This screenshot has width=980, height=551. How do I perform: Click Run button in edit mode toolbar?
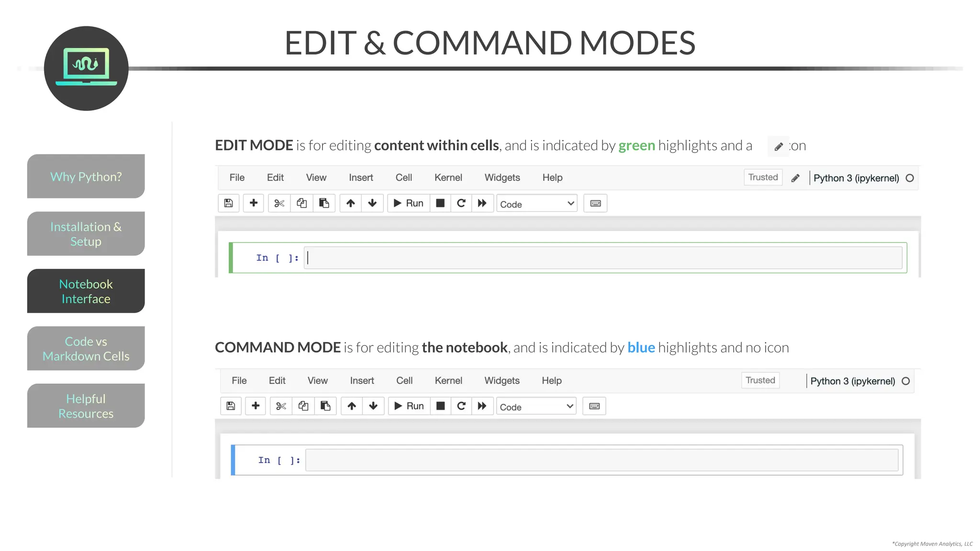[x=409, y=203]
